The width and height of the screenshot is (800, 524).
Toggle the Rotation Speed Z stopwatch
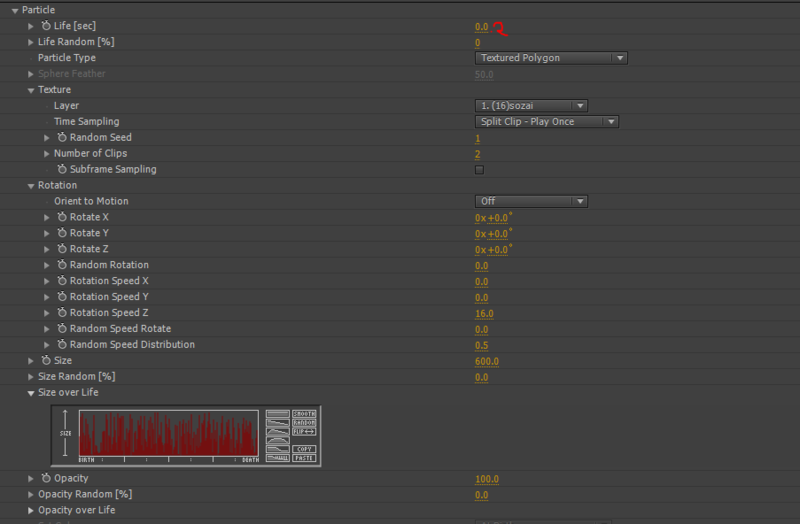click(x=62, y=312)
